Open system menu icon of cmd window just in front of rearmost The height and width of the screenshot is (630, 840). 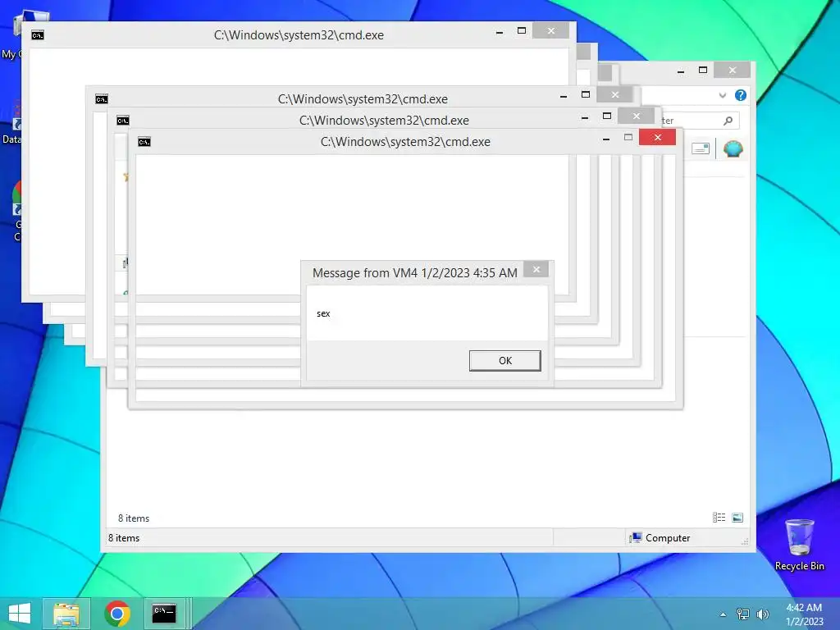(x=101, y=99)
